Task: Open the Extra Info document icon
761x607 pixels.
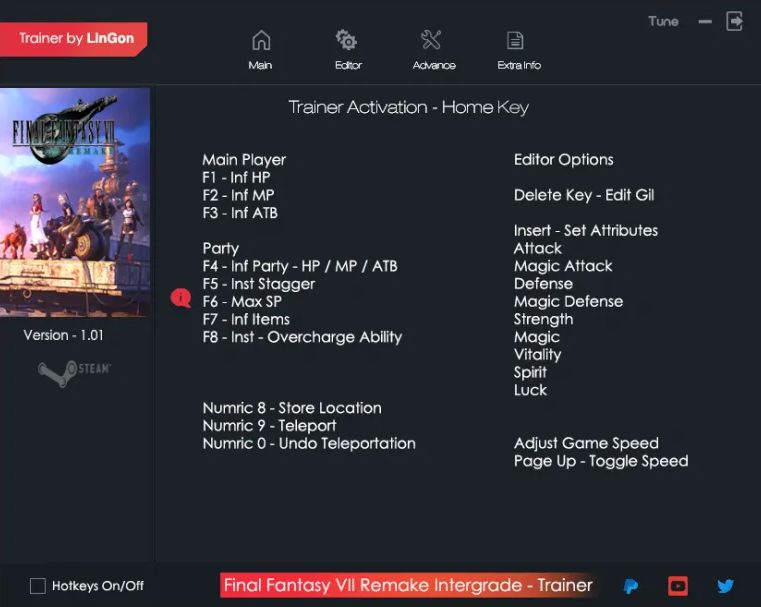Action: tap(515, 41)
